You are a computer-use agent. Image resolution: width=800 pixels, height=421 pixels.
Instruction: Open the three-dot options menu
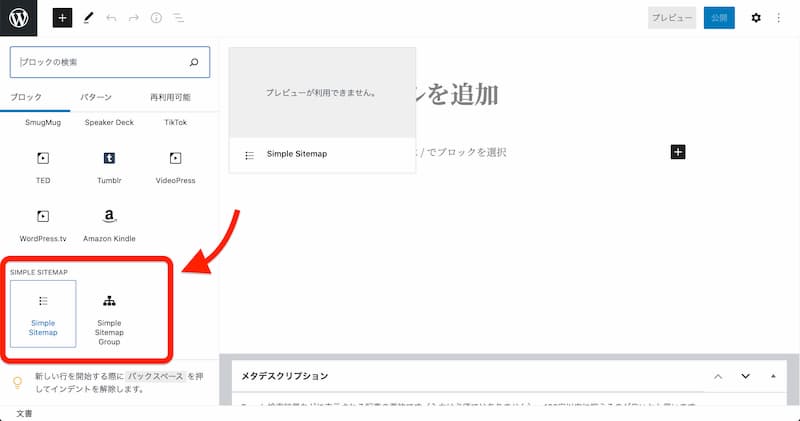click(779, 18)
